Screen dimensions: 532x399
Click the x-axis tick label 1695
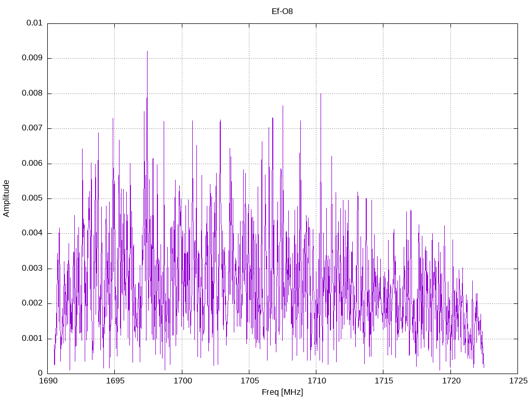(115, 381)
